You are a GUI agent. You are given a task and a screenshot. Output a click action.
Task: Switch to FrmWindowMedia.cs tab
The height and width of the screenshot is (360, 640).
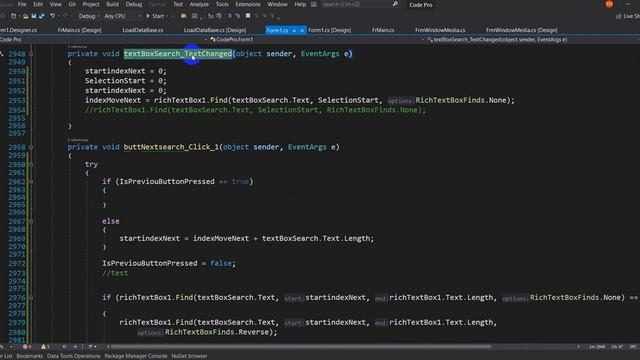440,30
